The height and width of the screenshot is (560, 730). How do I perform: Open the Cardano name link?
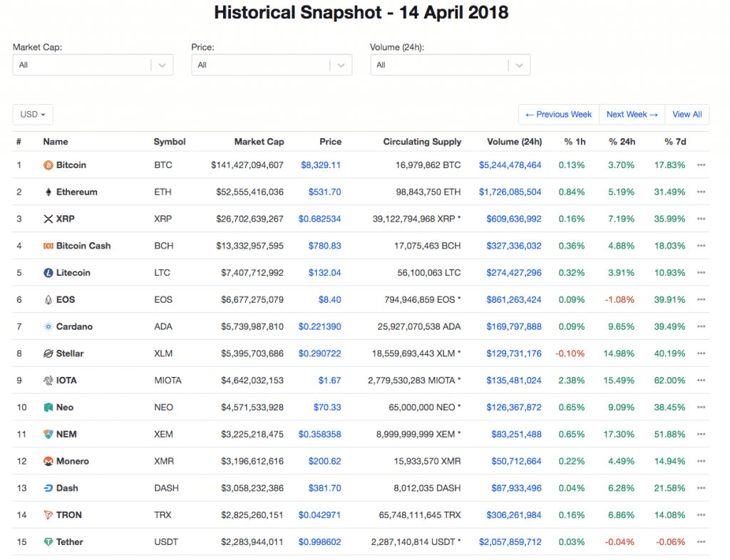[74, 327]
